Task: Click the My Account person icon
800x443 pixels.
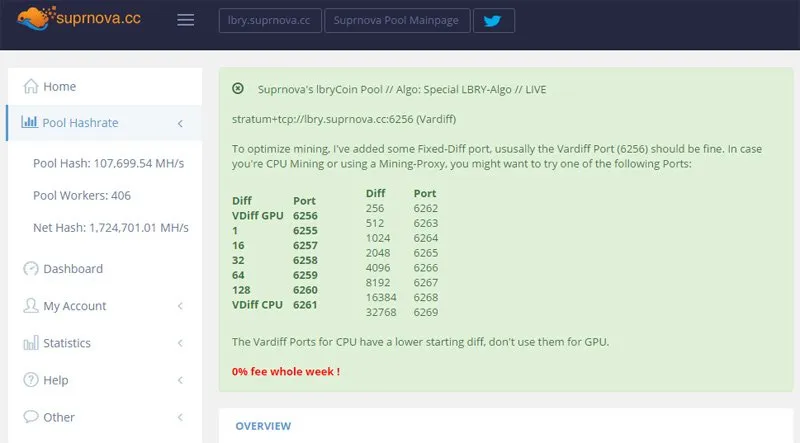Action: (x=31, y=306)
